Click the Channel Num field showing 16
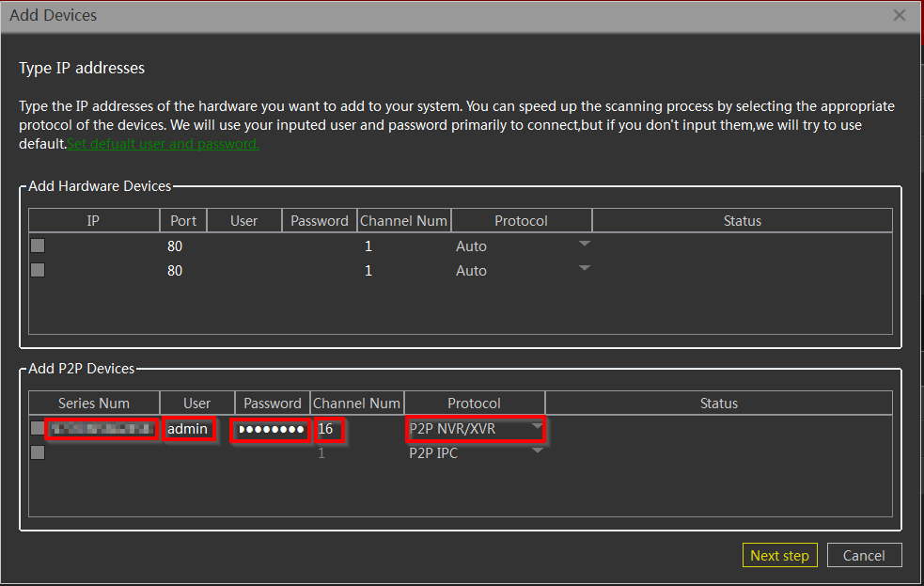This screenshot has height=586, width=924. (x=327, y=429)
